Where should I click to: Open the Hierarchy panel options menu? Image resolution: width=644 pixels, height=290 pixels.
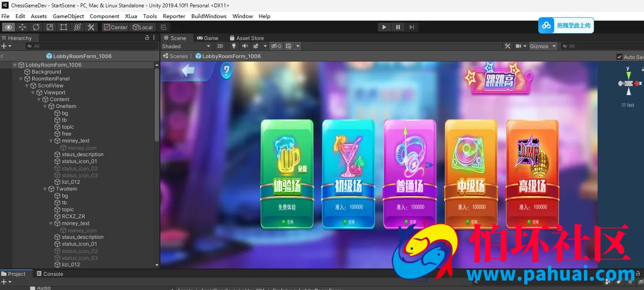[x=154, y=38]
